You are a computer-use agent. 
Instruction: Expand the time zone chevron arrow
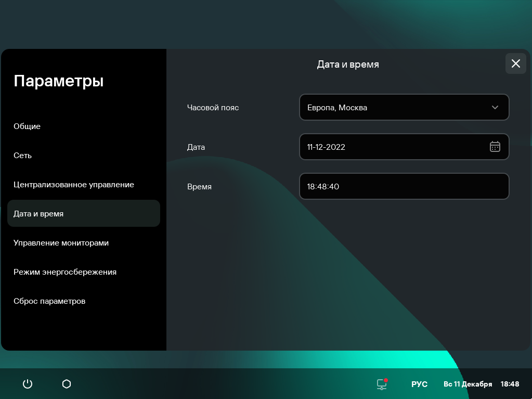coord(495,107)
